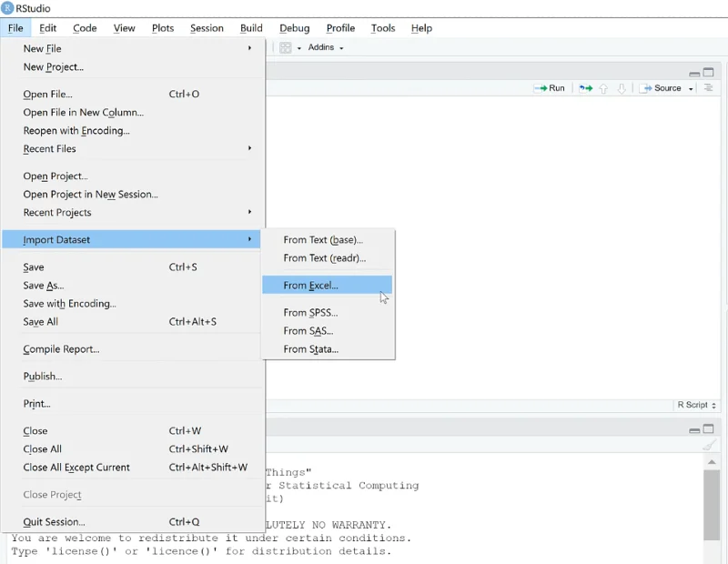Image resolution: width=728 pixels, height=564 pixels.
Task: Show document outline icon
Action: click(x=708, y=87)
